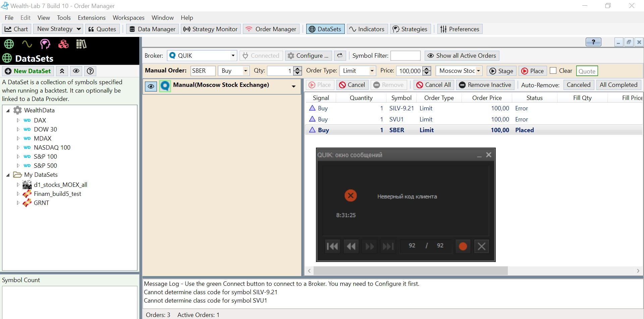Viewport: 644px width, 319px height.
Task: Open the Indicators sine-wave icon in sidebar
Action: click(27, 44)
